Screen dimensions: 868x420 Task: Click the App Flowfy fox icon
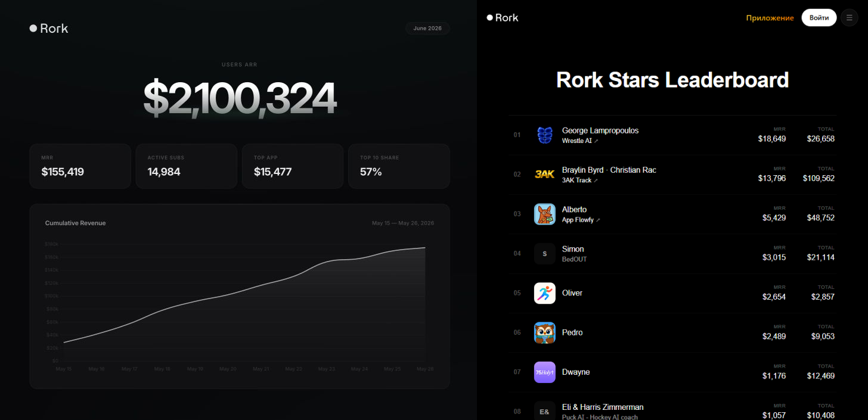(545, 214)
